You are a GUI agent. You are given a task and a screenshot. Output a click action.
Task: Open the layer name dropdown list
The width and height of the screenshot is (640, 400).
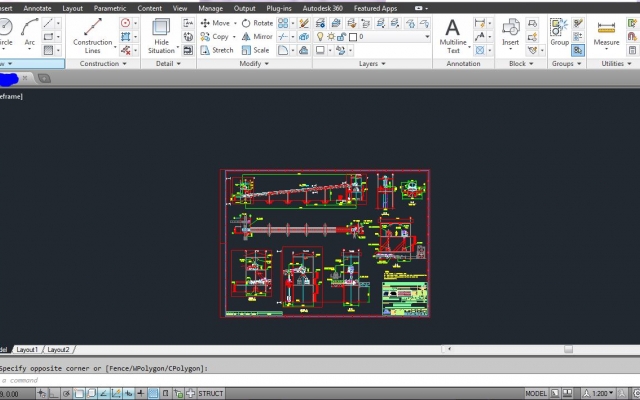pyautogui.click(x=427, y=37)
